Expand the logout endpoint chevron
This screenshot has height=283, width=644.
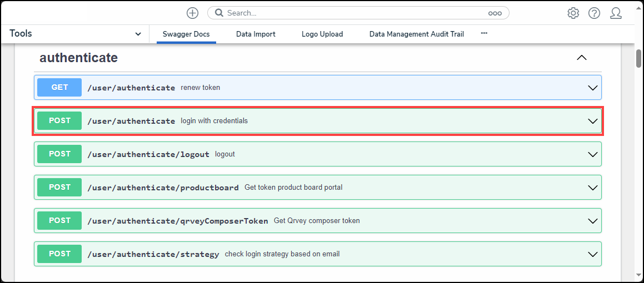[593, 154]
